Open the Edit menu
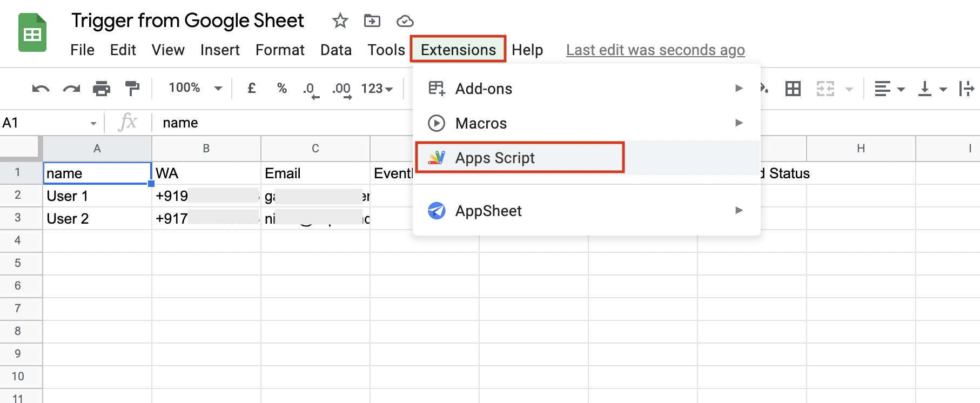The height and width of the screenshot is (403, 980). [x=123, y=50]
